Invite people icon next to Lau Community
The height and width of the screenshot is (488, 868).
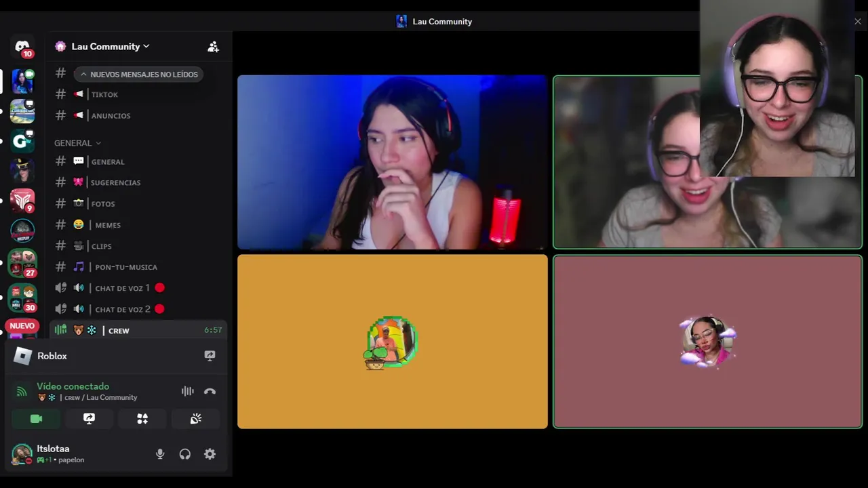[x=213, y=47]
